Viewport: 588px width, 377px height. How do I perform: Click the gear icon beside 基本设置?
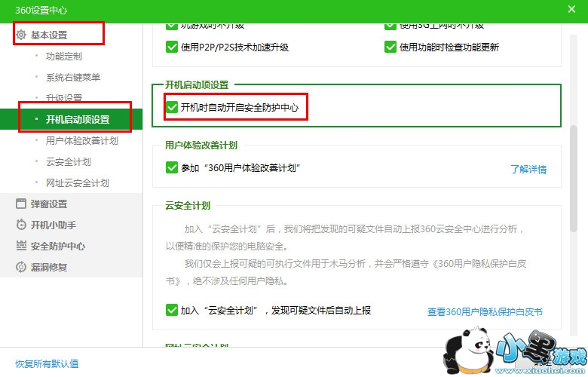(21, 35)
